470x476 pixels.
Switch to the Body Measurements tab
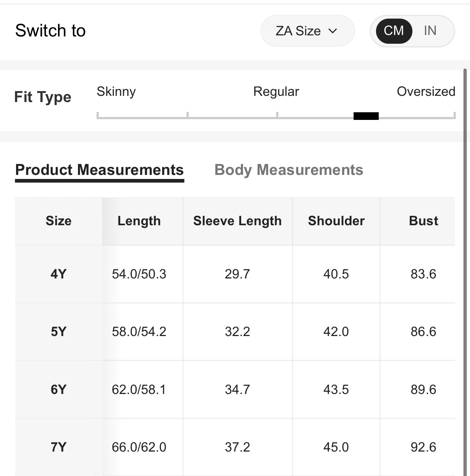(289, 170)
